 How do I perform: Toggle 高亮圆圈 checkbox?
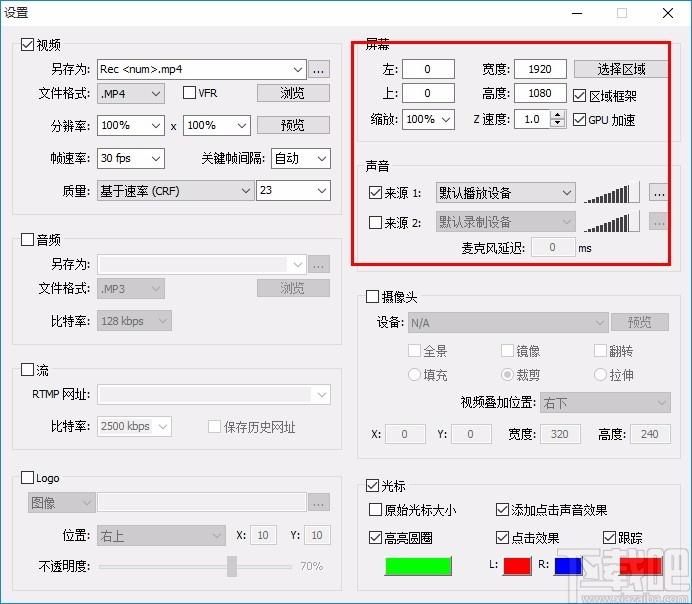point(375,537)
